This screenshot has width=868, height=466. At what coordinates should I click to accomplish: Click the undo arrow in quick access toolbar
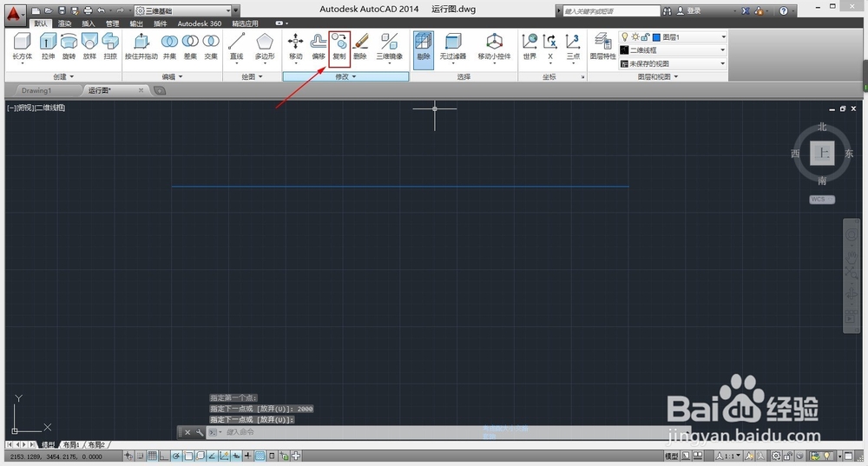pyautogui.click(x=101, y=10)
